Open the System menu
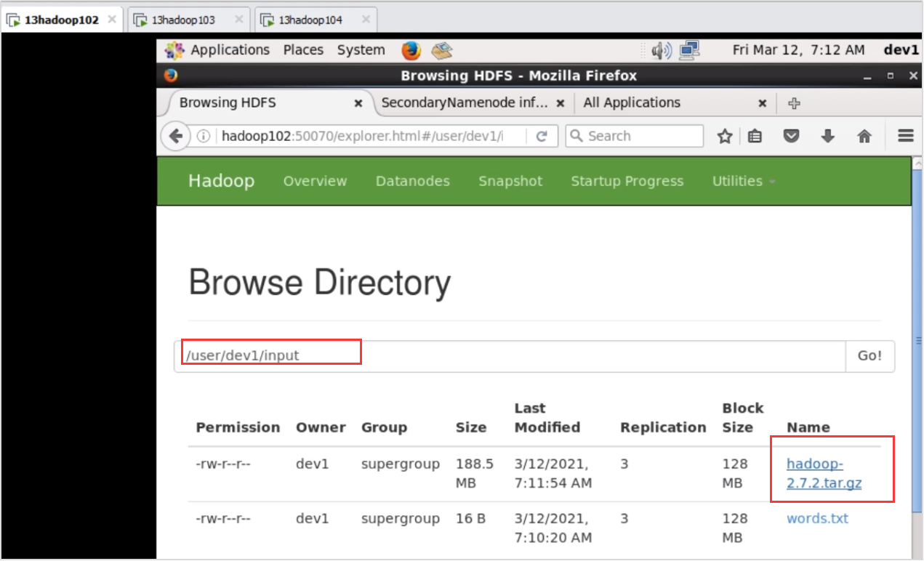 coord(361,50)
